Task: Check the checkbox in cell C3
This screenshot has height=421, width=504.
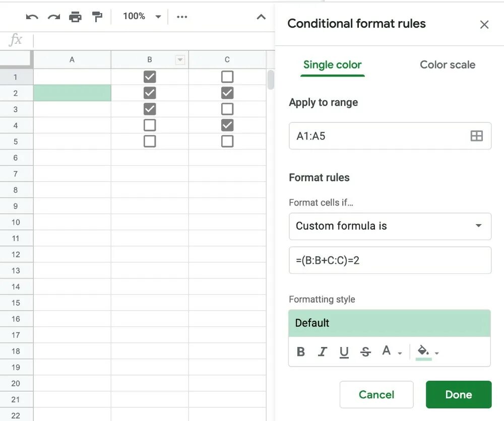Action: pos(227,109)
